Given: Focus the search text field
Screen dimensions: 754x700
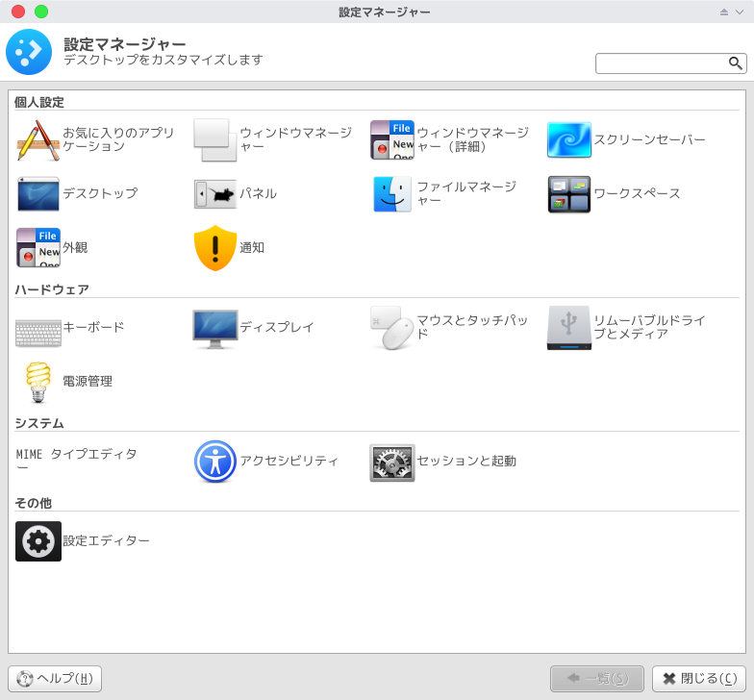Looking at the screenshot, I should click(x=671, y=63).
